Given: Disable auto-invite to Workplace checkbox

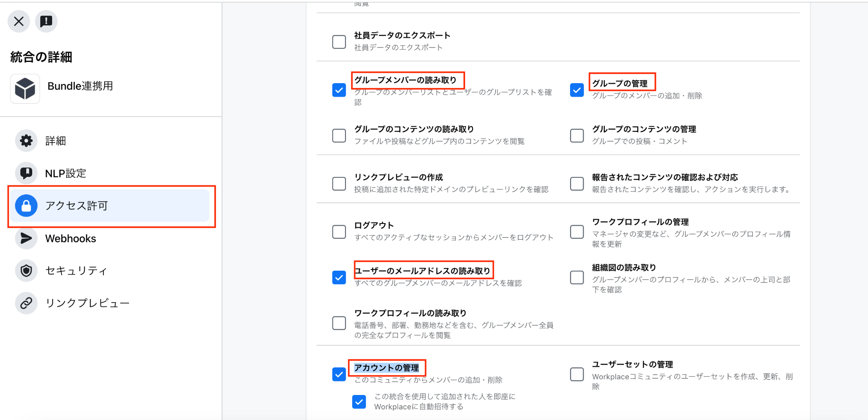Looking at the screenshot, I should 359,402.
